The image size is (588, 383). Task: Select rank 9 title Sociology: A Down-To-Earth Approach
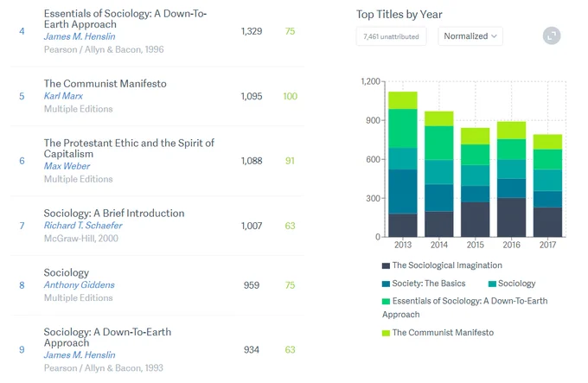tap(107, 337)
